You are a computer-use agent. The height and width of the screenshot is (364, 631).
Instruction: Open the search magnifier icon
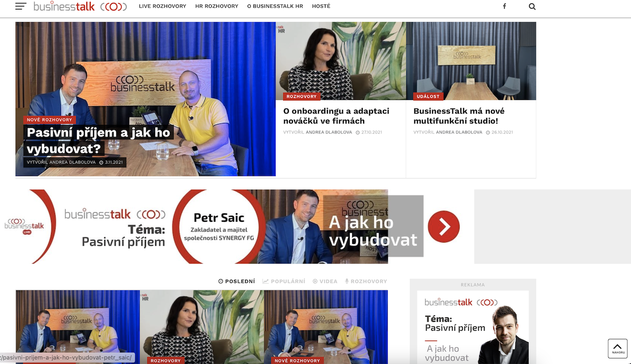[532, 6]
